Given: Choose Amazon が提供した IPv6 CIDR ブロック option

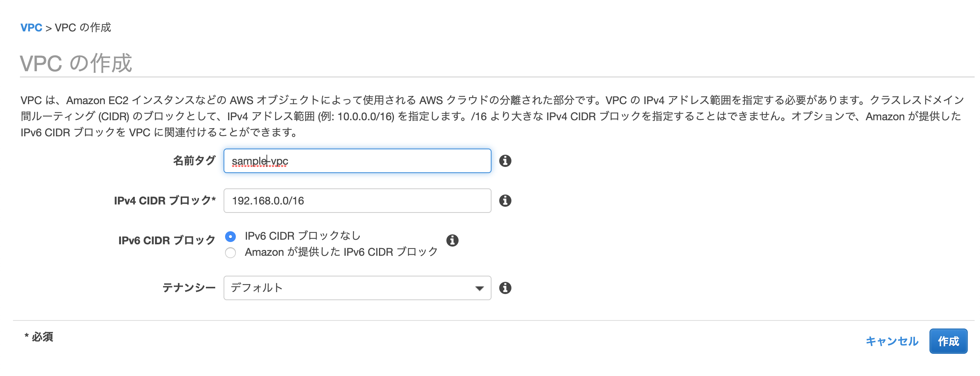Looking at the screenshot, I should click(231, 252).
